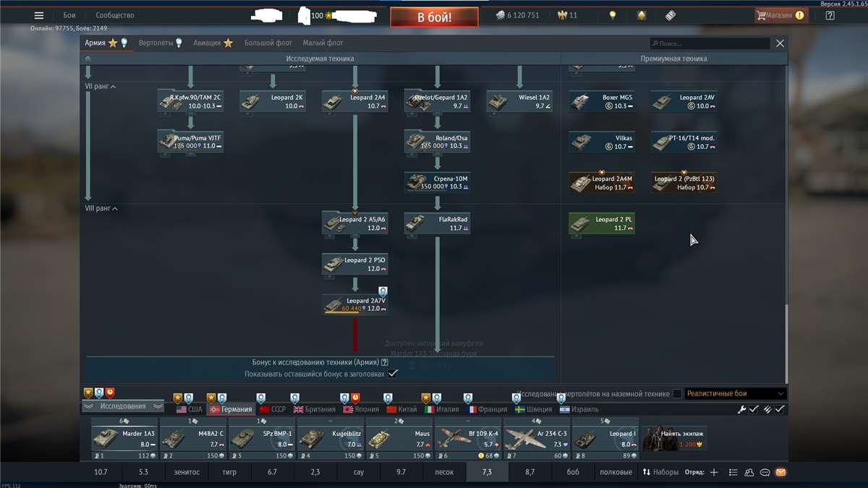Viewport: 868px width, 488px height.
Task: Open the Магазин shop button
Action: pos(780,15)
